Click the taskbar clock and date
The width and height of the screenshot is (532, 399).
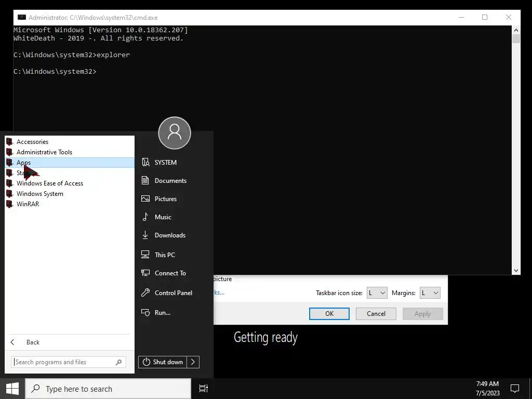(x=487, y=389)
